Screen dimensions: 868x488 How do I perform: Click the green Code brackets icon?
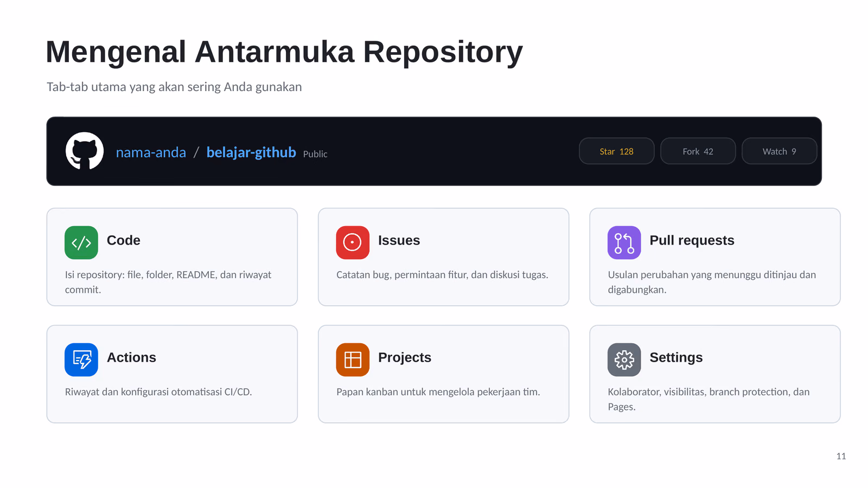pyautogui.click(x=81, y=242)
